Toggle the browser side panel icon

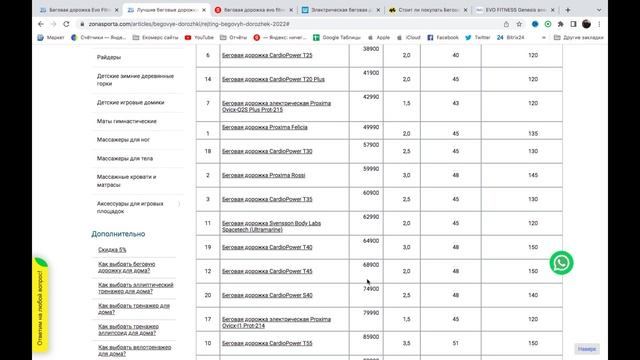573,24
